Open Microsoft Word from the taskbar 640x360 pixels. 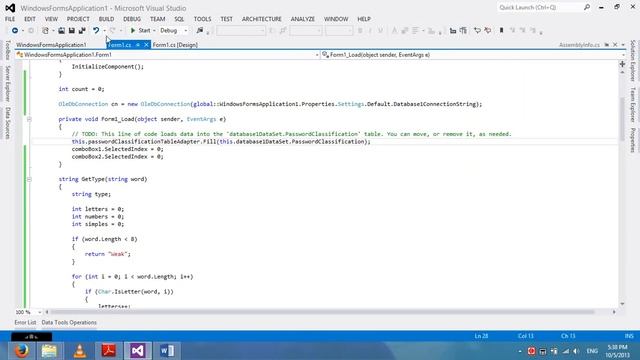[167, 351]
